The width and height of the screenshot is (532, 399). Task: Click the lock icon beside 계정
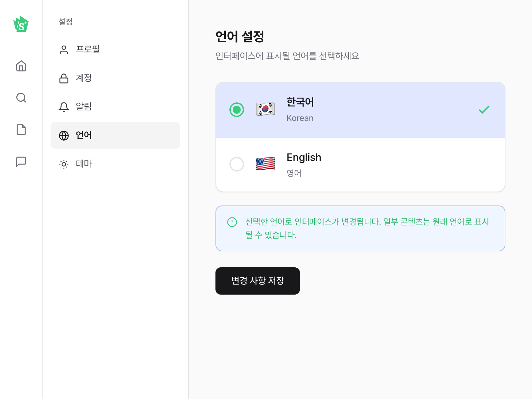pyautogui.click(x=64, y=78)
